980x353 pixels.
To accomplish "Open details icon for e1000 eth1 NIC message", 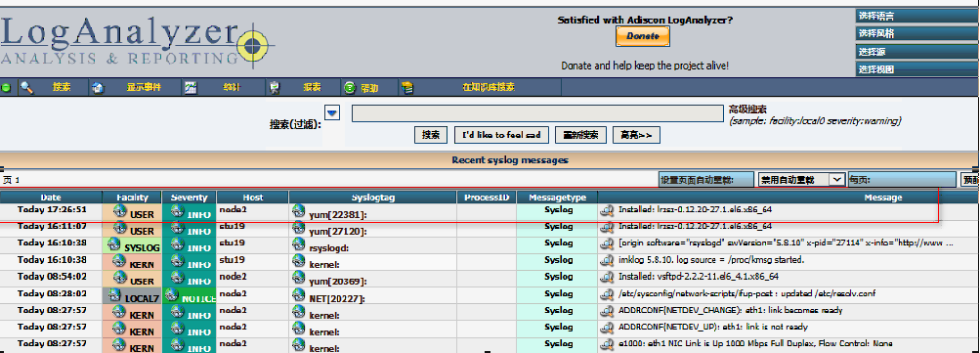I will point(606,343).
